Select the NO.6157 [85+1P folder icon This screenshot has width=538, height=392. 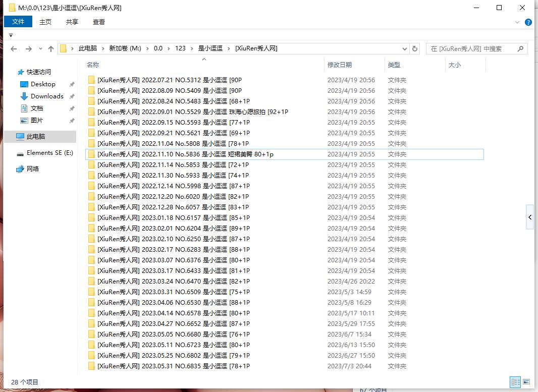(x=91, y=218)
